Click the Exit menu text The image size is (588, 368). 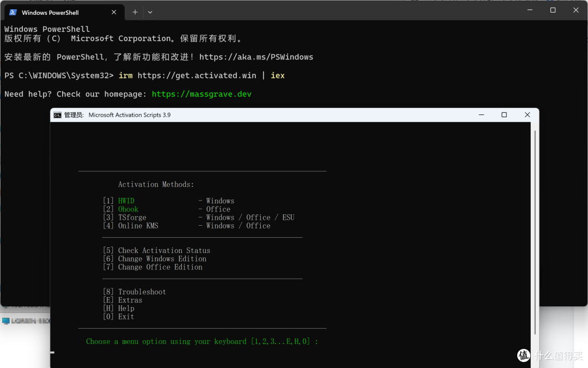126,317
